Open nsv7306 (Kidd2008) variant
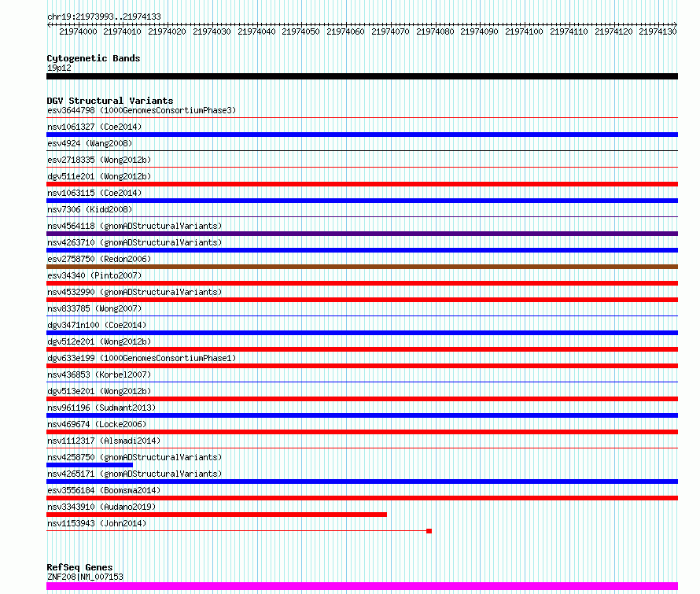Screen dimensions: 700x594 click(90, 209)
